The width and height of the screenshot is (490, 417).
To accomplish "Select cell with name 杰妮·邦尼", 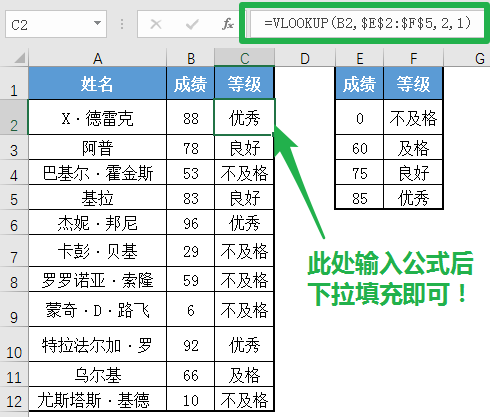I will coord(97,222).
